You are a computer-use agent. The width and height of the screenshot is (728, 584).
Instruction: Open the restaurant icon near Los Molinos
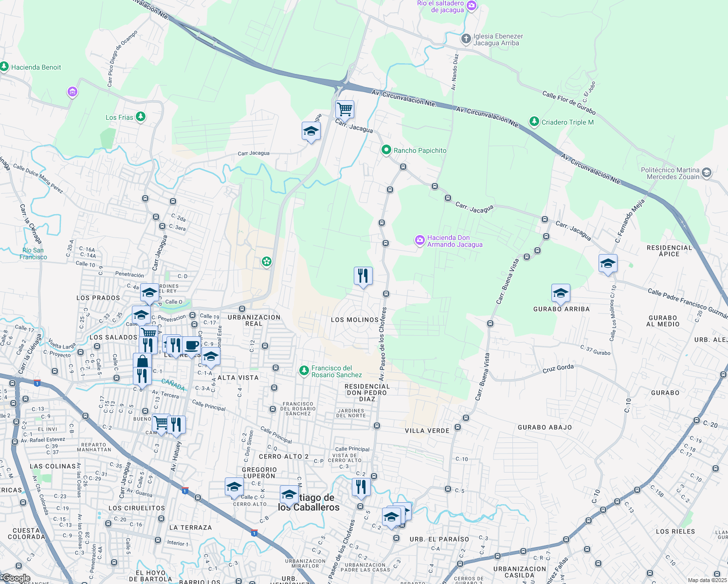[x=363, y=275]
